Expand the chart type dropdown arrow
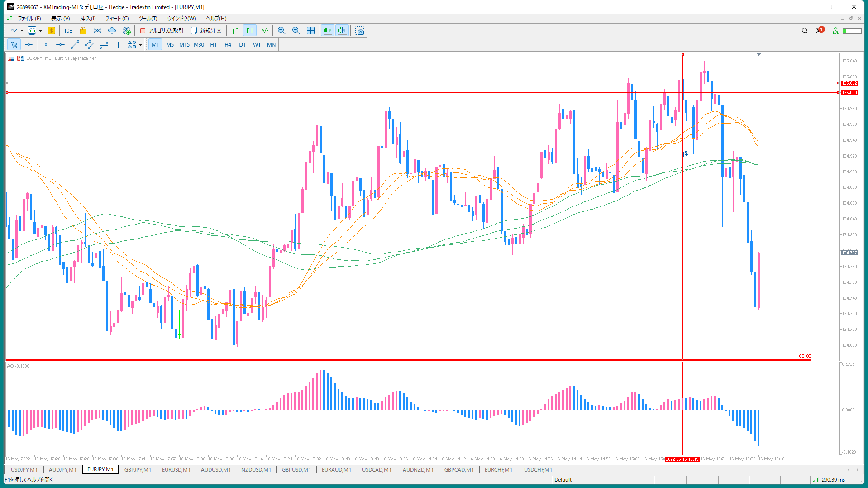The image size is (868, 488). (x=22, y=31)
